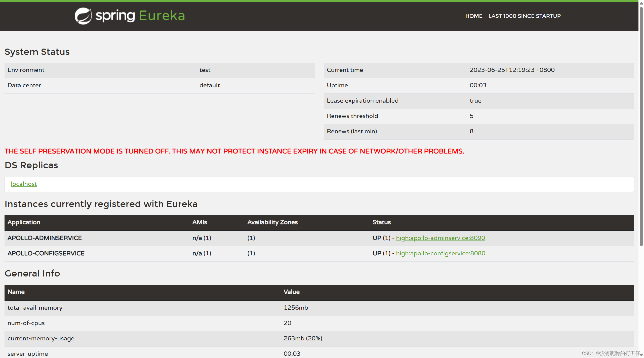The width and height of the screenshot is (644, 358).
Task: Click scrollbar up arrow
Action: pos(641,3)
